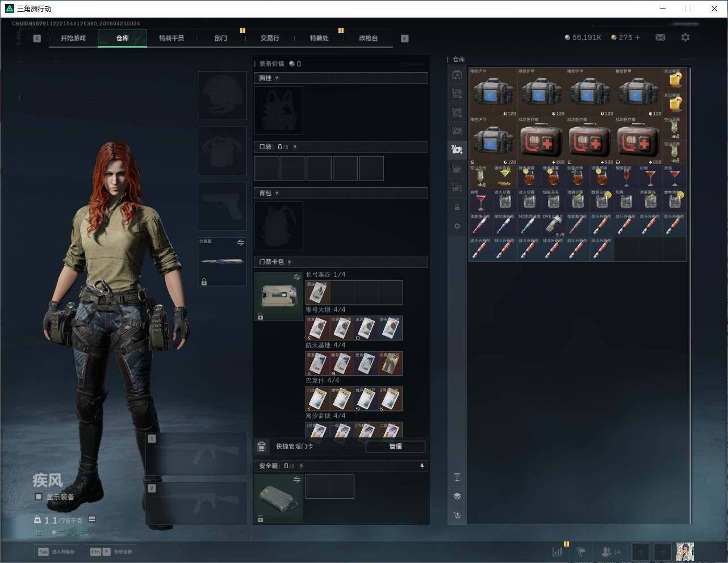The height and width of the screenshot is (563, 728).
Task: Click the empty backpack slot under 背包
Action: click(x=279, y=226)
